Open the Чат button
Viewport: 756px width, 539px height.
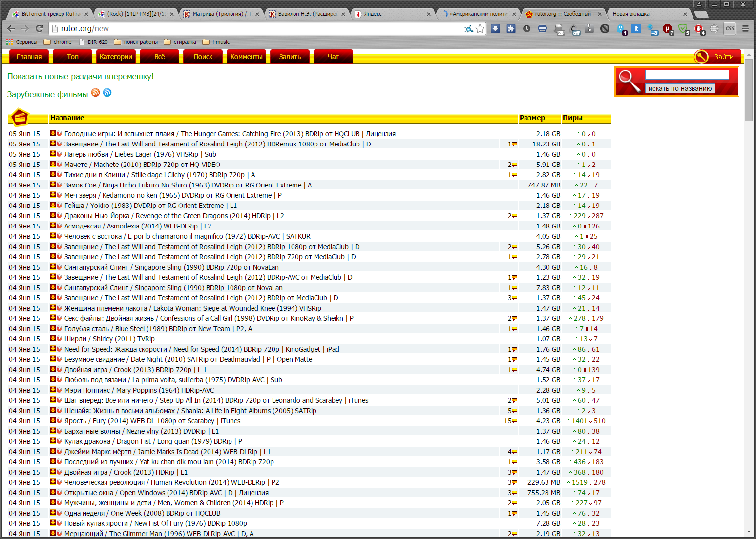click(334, 57)
